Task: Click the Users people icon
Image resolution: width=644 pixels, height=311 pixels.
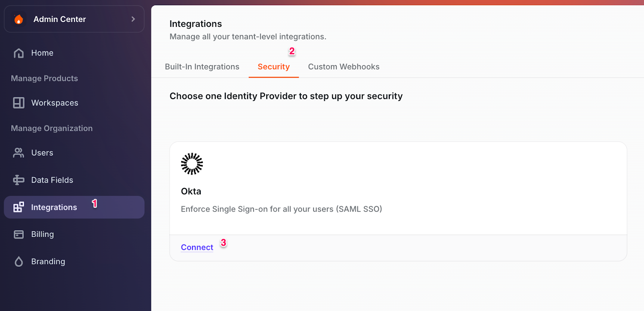Action: pos(19,153)
